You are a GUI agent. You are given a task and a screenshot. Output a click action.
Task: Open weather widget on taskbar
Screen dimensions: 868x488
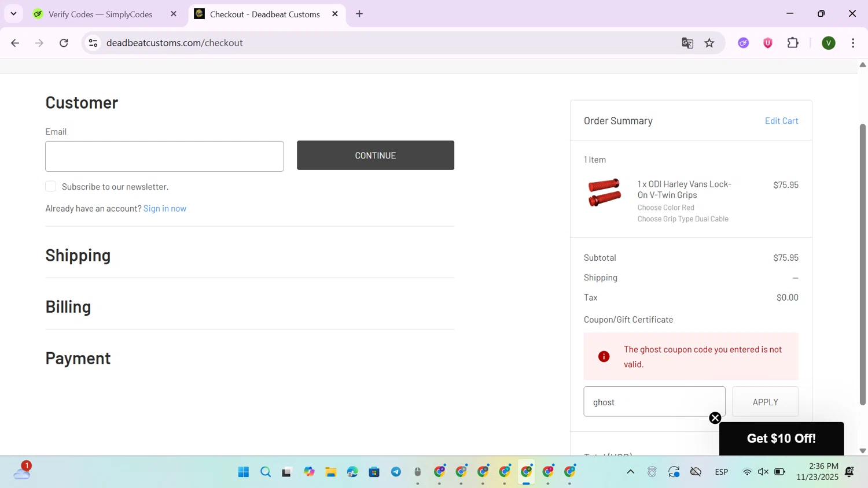tap(22, 471)
